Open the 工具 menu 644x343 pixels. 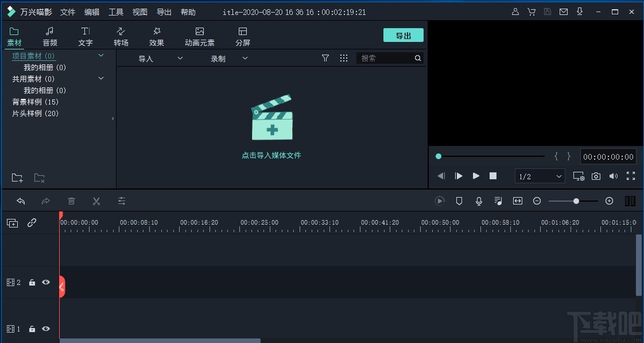pos(116,11)
